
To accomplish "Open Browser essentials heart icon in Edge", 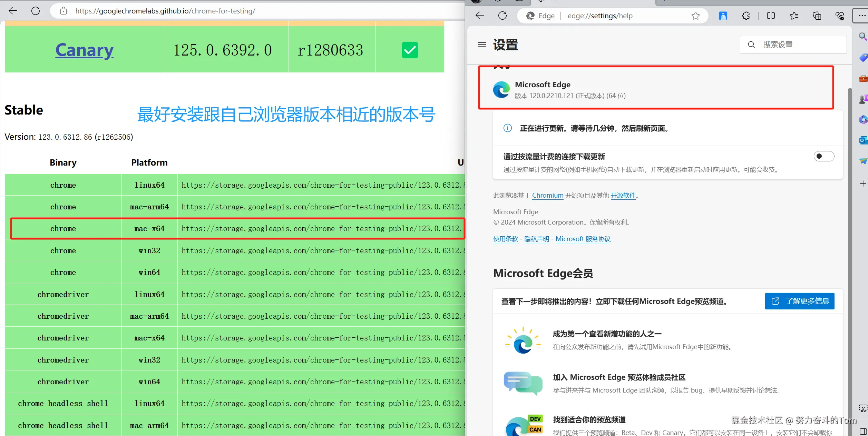I will pyautogui.click(x=840, y=16).
